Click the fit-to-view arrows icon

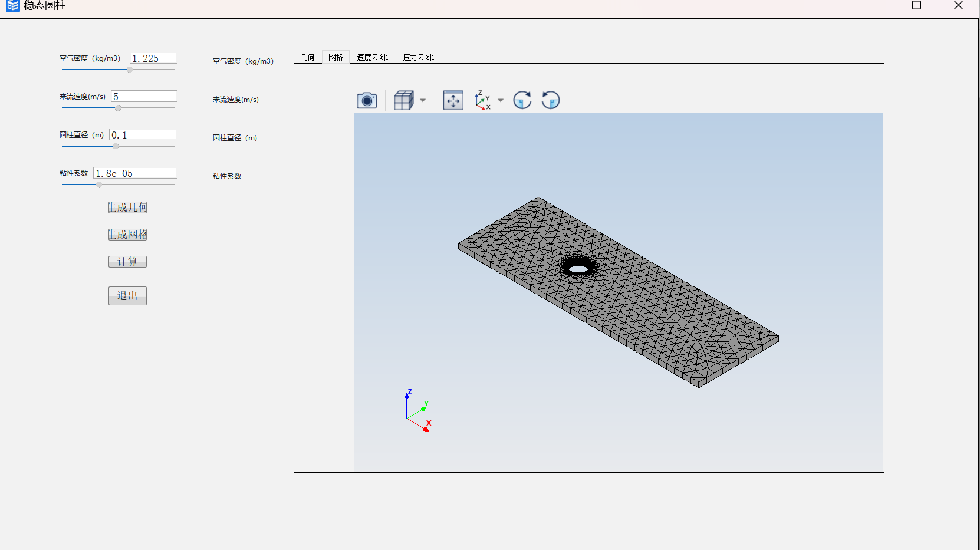pyautogui.click(x=453, y=100)
